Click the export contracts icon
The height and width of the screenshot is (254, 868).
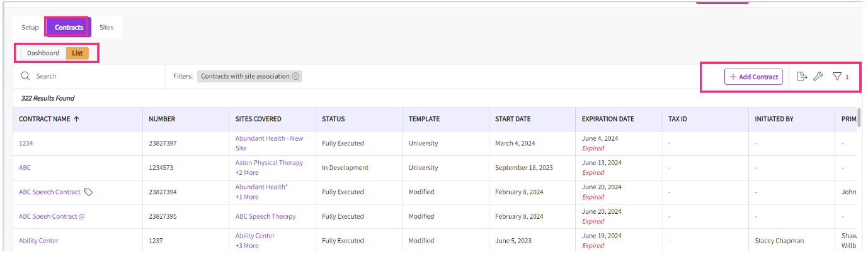tap(802, 77)
